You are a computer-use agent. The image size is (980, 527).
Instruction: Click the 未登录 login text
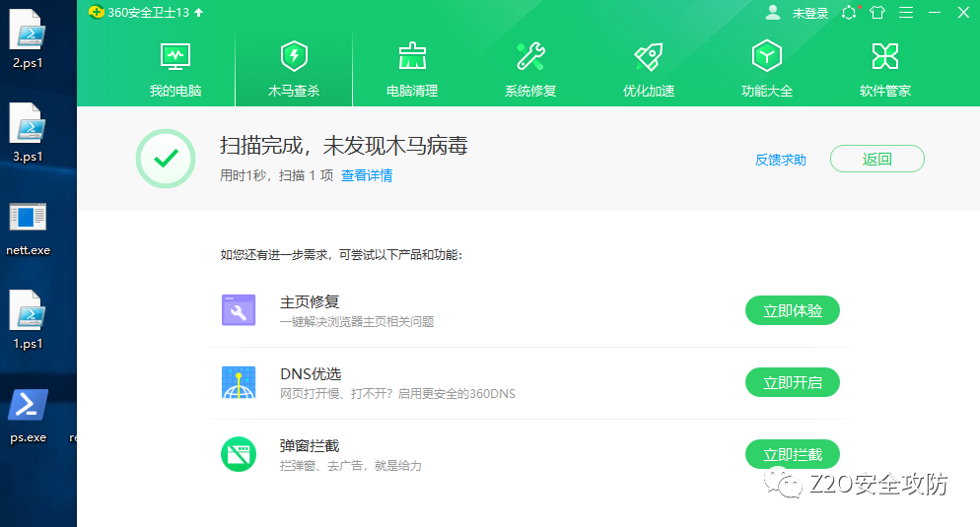[810, 13]
